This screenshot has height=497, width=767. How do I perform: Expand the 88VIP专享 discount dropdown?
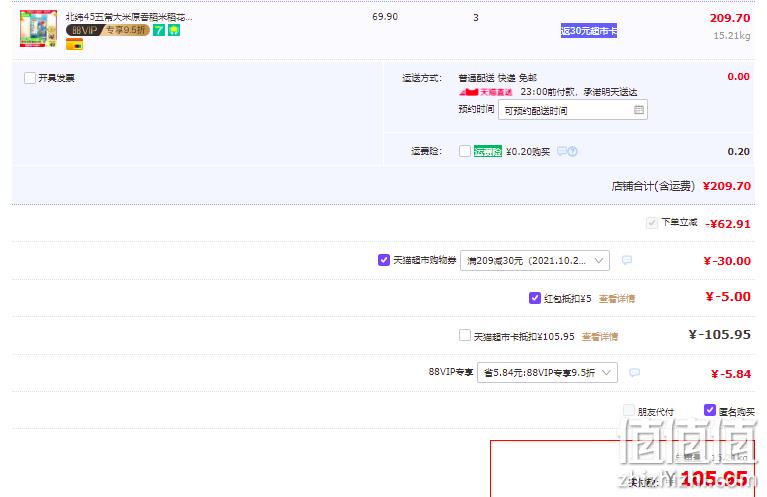click(x=547, y=372)
